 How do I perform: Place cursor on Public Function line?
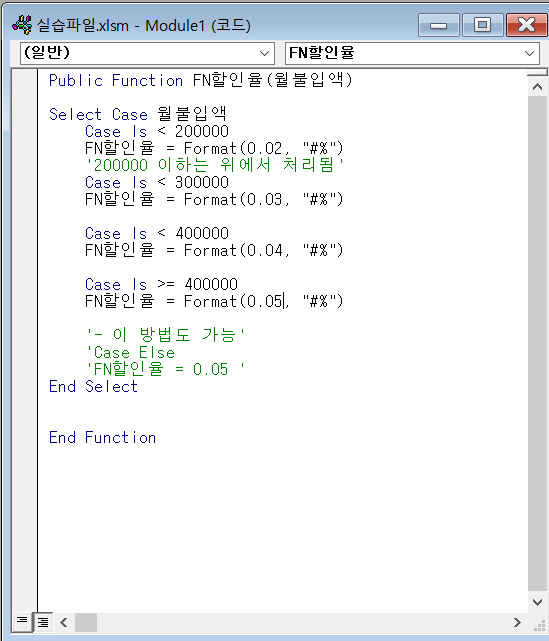point(200,80)
